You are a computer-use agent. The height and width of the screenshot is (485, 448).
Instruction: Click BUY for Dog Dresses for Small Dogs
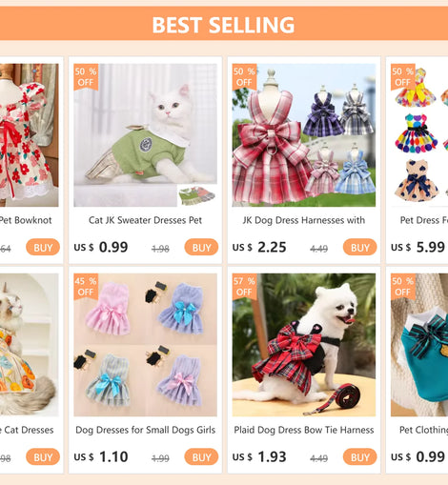click(201, 456)
